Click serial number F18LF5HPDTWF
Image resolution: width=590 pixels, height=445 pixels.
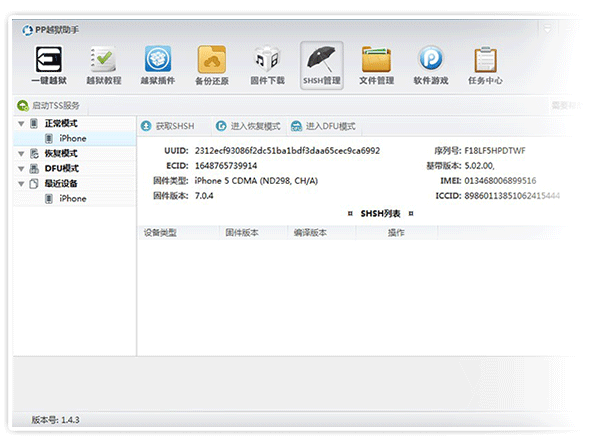point(495,151)
